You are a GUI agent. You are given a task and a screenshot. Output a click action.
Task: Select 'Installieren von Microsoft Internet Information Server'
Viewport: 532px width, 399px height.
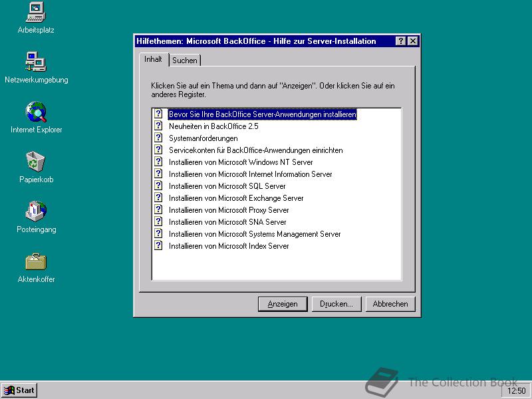point(251,174)
